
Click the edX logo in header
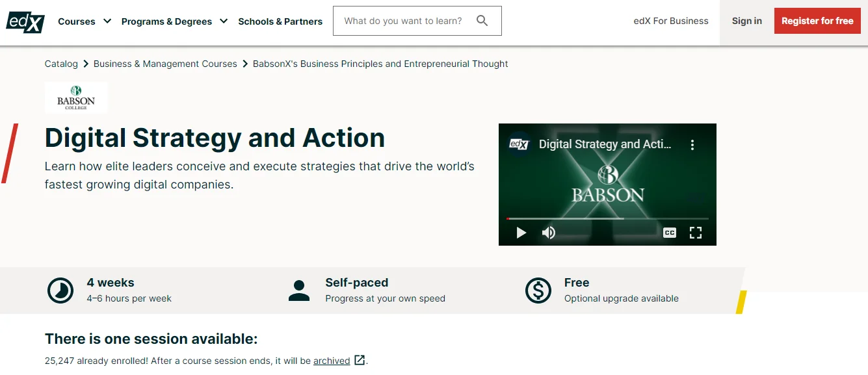coord(26,22)
